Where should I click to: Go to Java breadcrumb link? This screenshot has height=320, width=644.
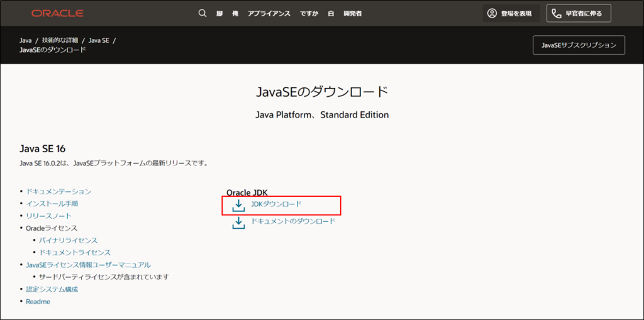[x=25, y=41]
